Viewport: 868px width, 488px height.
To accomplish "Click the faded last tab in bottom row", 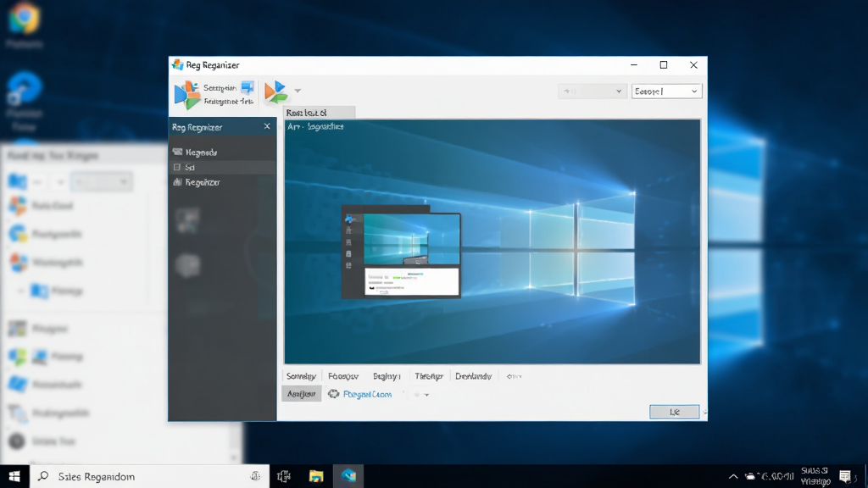I will point(514,376).
